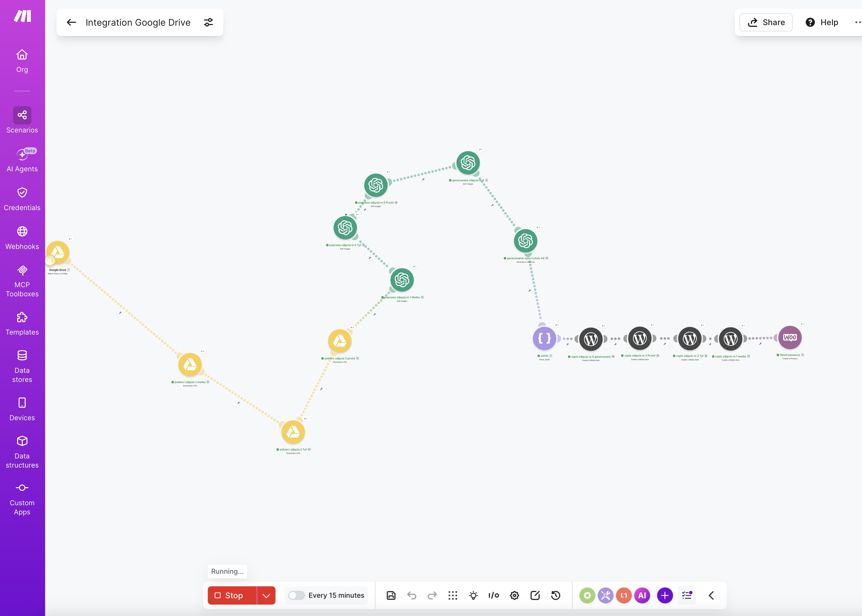Open the notes pencil icon
862x616 pixels.
click(535, 595)
